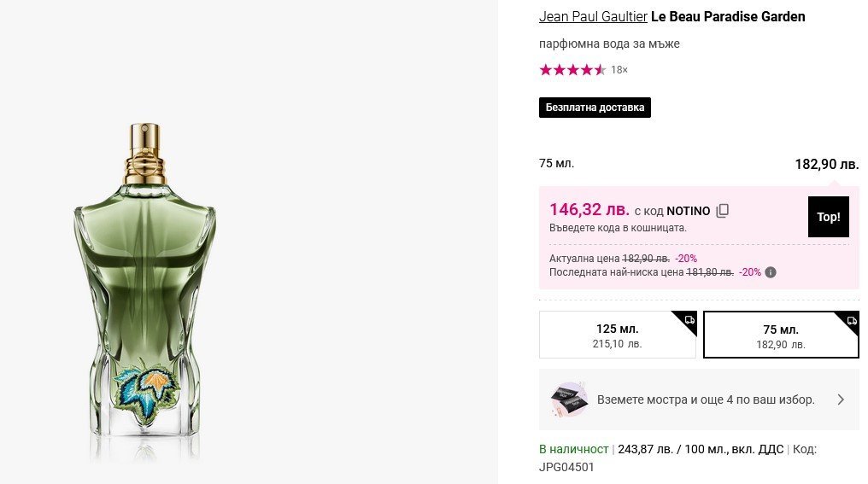Click the Безплатна доставка badge
This screenshot has width=868, height=484.
click(x=595, y=108)
